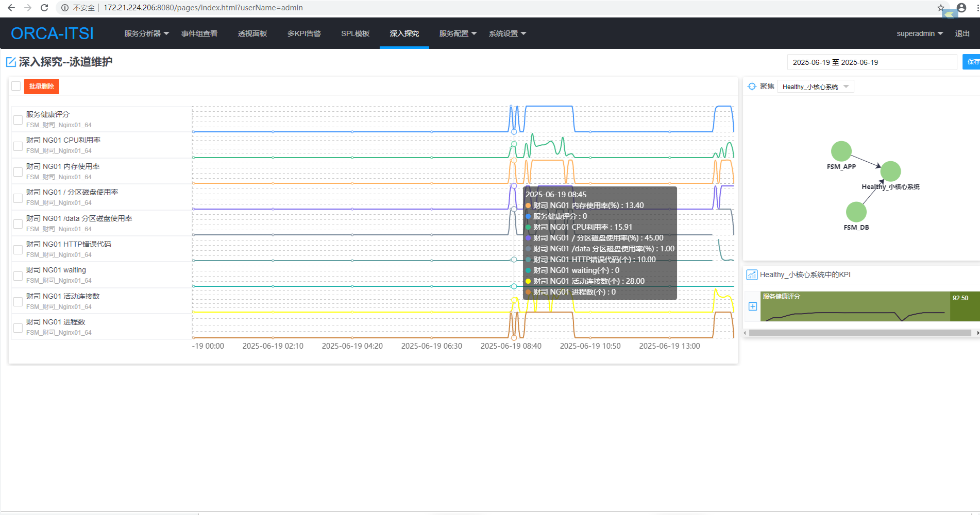
Task: Click the date range input field
Action: (871, 62)
